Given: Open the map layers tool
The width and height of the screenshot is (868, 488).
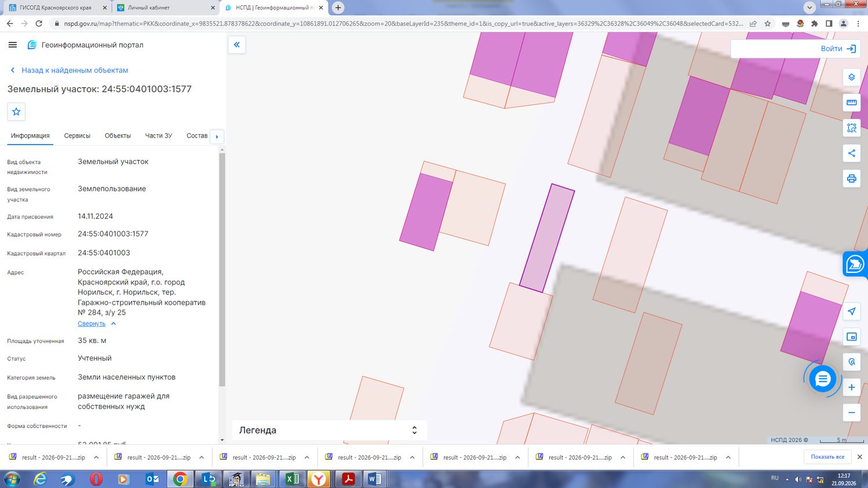Looking at the screenshot, I should tap(851, 77).
